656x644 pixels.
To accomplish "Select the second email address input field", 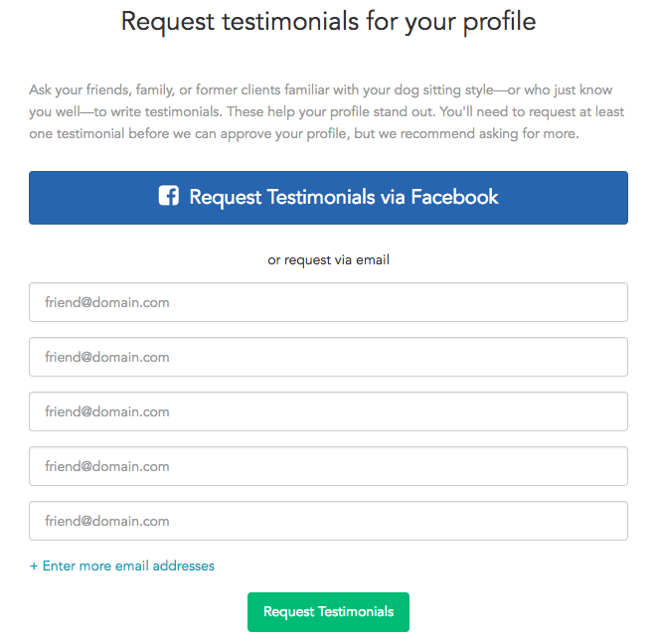I will click(328, 357).
